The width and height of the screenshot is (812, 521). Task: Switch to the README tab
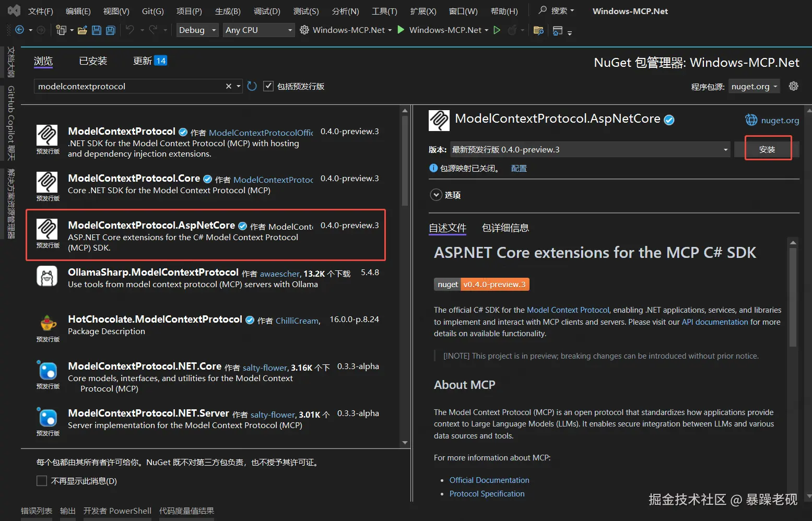[x=448, y=228]
